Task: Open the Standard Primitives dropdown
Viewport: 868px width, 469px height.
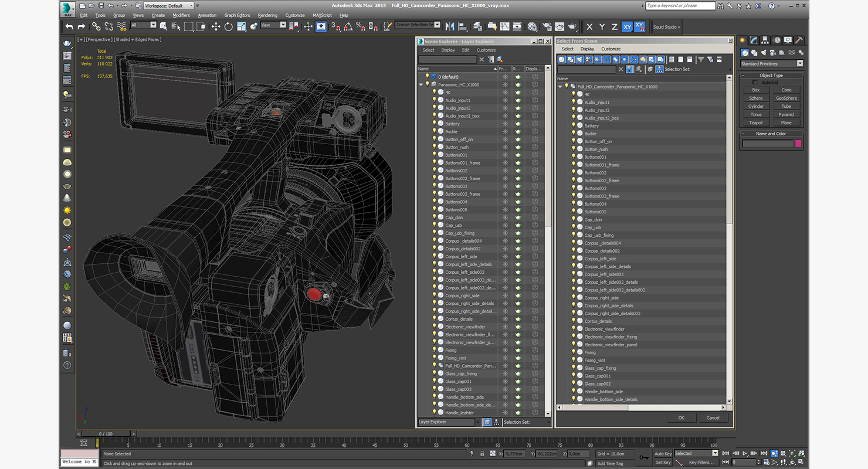Action: [x=771, y=63]
